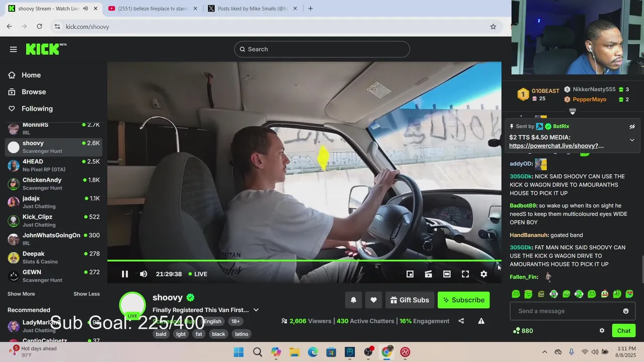
Task: Open a new browser tab
Action: 310,9
